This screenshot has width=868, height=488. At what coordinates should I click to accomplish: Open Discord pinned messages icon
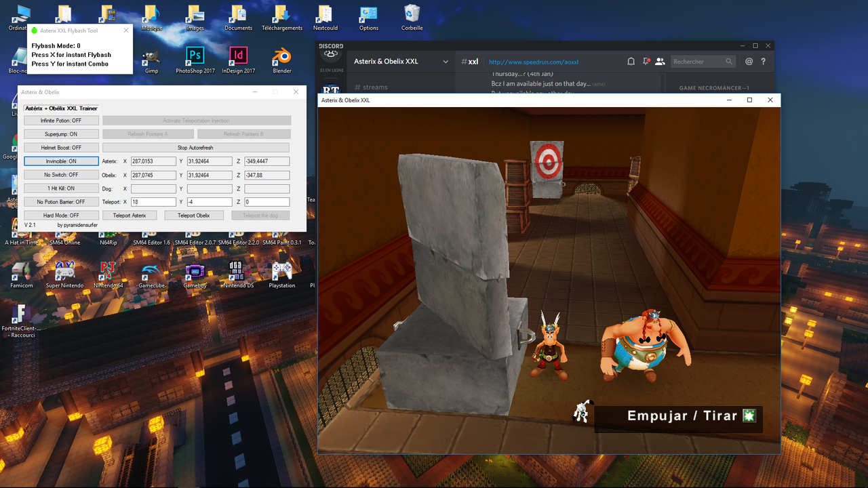tap(646, 61)
